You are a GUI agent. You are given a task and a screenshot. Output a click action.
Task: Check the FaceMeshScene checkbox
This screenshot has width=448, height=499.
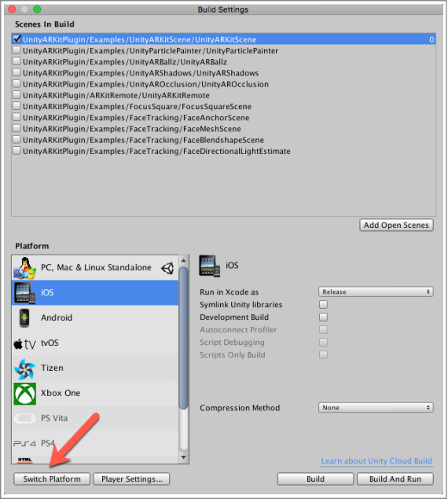[17, 128]
